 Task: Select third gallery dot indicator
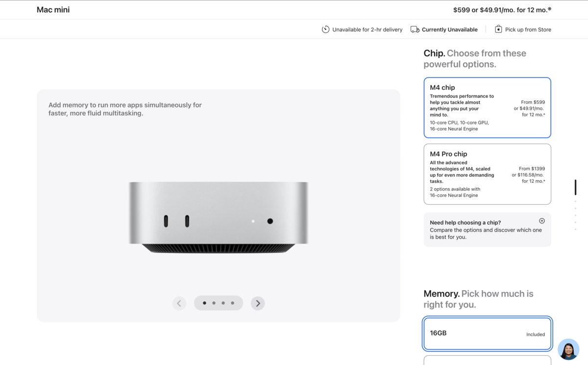223,303
